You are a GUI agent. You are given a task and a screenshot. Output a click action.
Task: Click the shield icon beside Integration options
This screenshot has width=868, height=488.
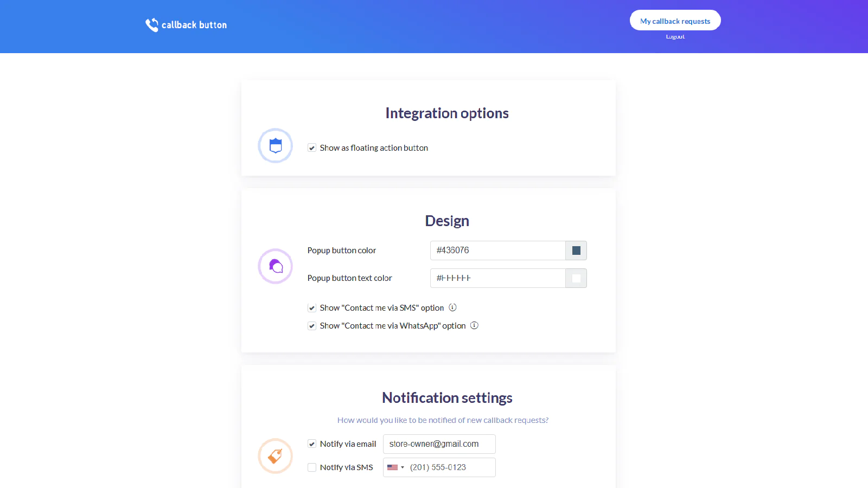pyautogui.click(x=275, y=146)
